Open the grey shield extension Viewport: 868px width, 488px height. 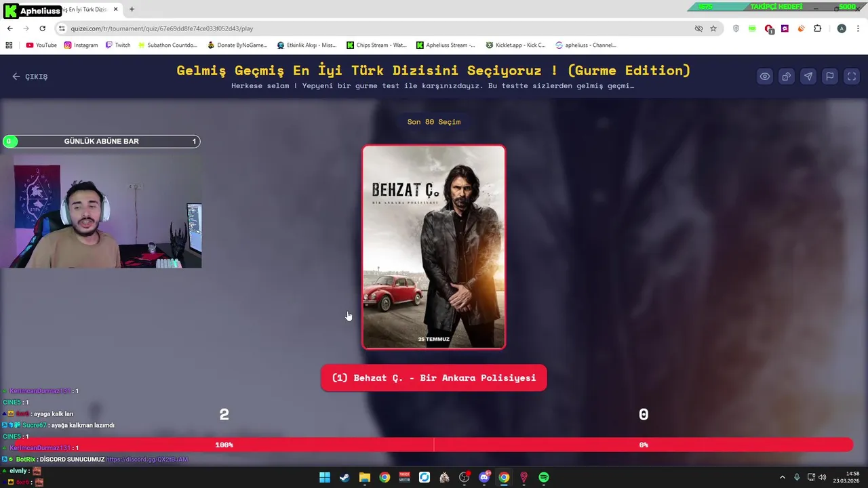(736, 28)
